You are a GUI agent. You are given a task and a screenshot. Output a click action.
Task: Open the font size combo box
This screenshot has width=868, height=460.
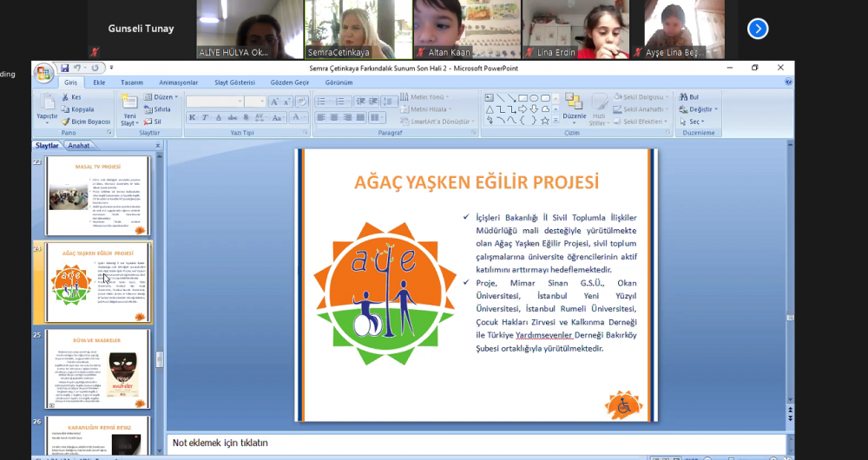pyautogui.click(x=255, y=102)
